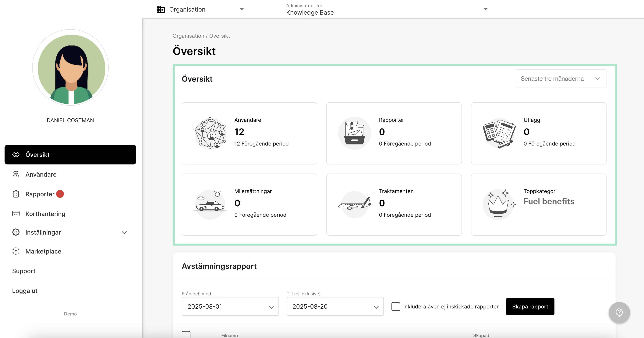The image size is (644, 338).
Task: Select Översikt in the sidebar menu
Action: 70,155
